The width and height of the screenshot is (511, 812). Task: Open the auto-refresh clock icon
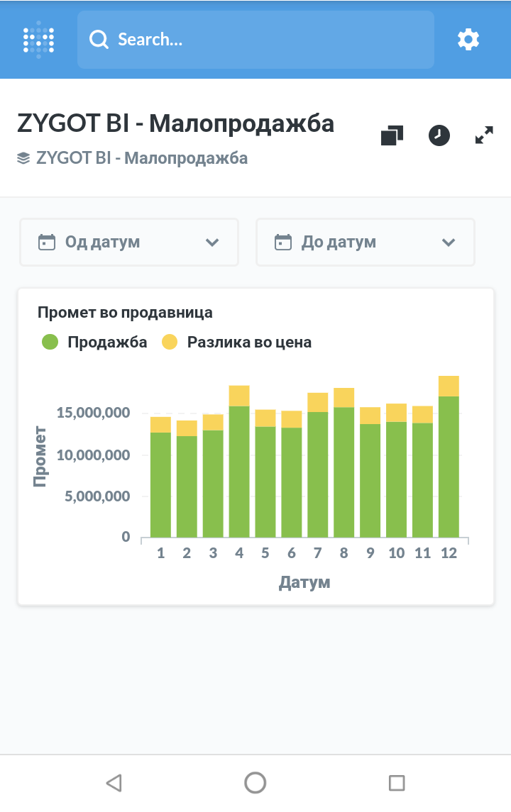click(x=439, y=135)
